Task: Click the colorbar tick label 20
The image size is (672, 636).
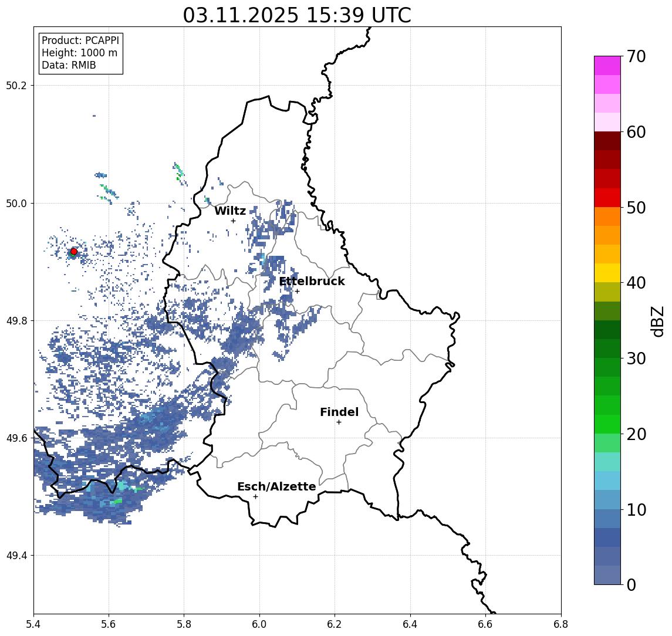Action: coord(636,434)
